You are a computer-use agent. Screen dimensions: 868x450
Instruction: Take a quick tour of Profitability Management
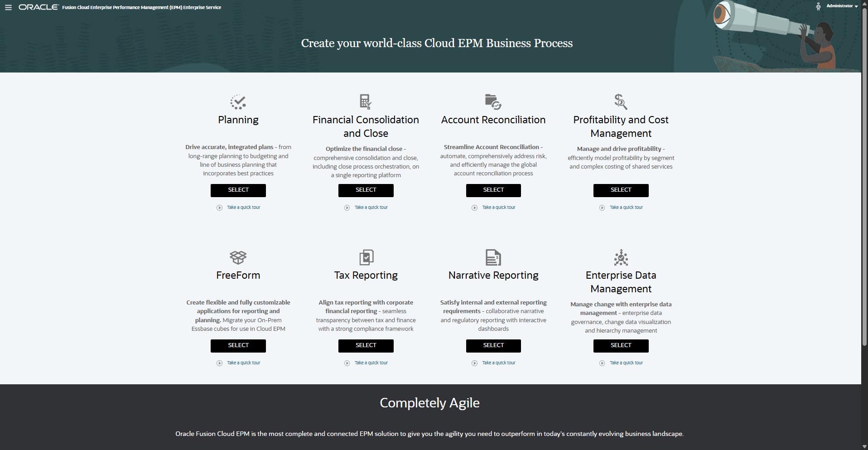click(x=626, y=208)
